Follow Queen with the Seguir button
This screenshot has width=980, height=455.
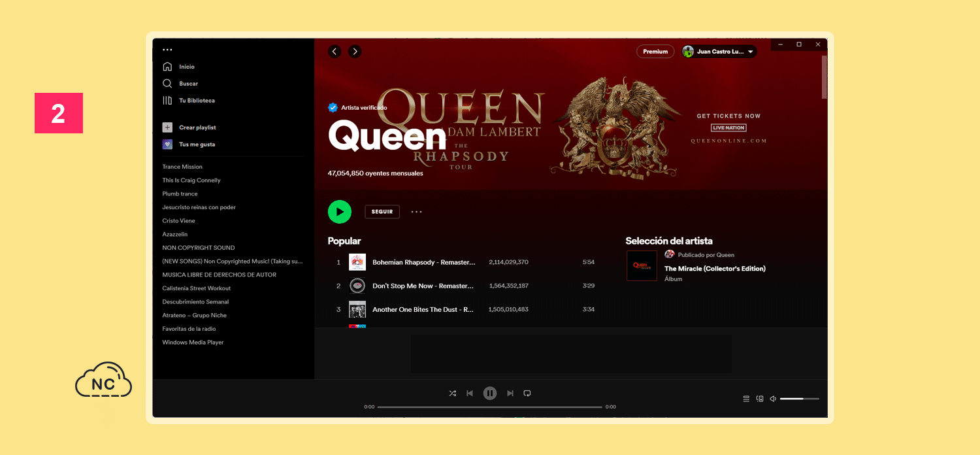[x=382, y=212]
